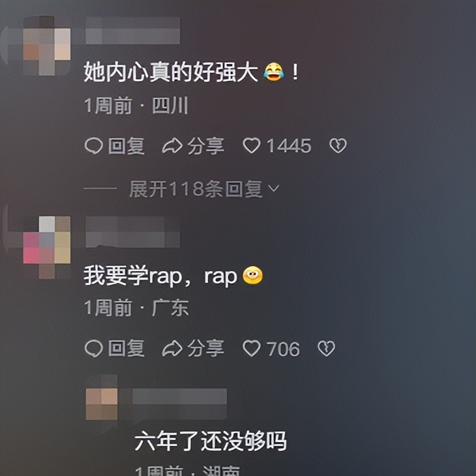Select reply text 六年了还没够吗
Screen dimensions: 476x476
click(x=211, y=441)
